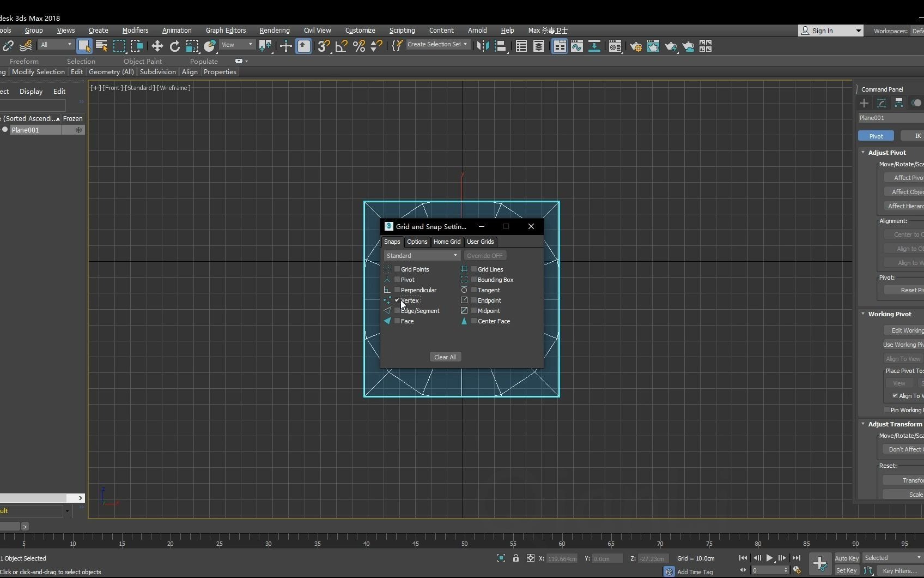Click the Clear All button
The height and width of the screenshot is (578, 924).
445,357
